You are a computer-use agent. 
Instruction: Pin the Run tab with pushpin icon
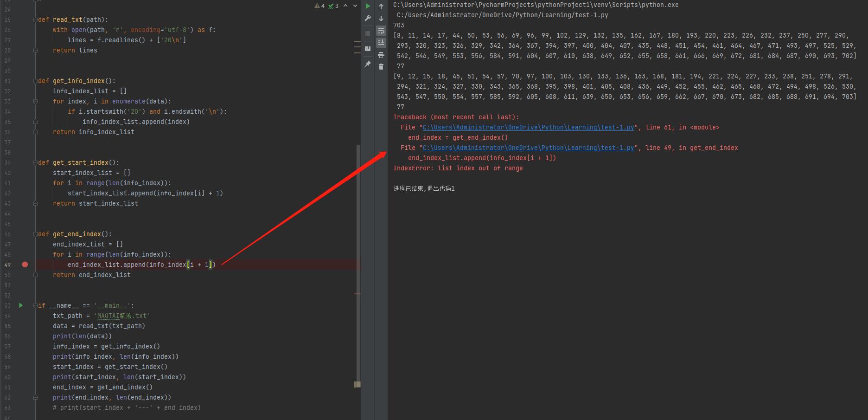point(368,64)
